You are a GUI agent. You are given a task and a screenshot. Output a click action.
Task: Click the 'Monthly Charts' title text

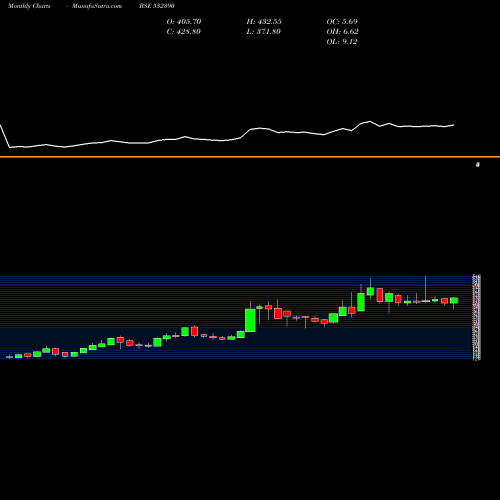coord(29,6)
